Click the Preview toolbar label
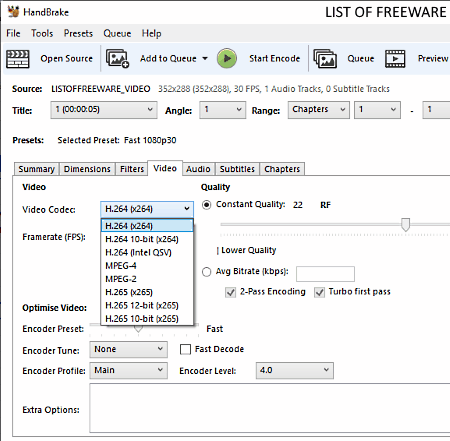 [433, 59]
